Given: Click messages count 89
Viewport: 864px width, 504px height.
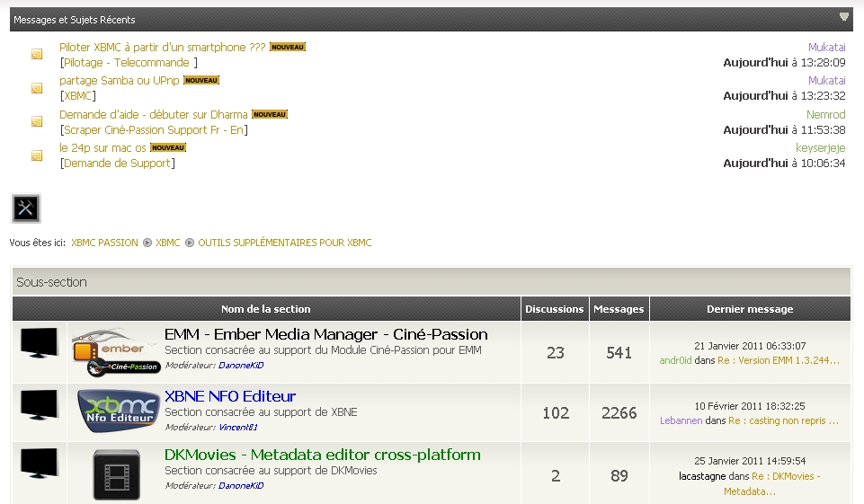Looking at the screenshot, I should [x=619, y=475].
